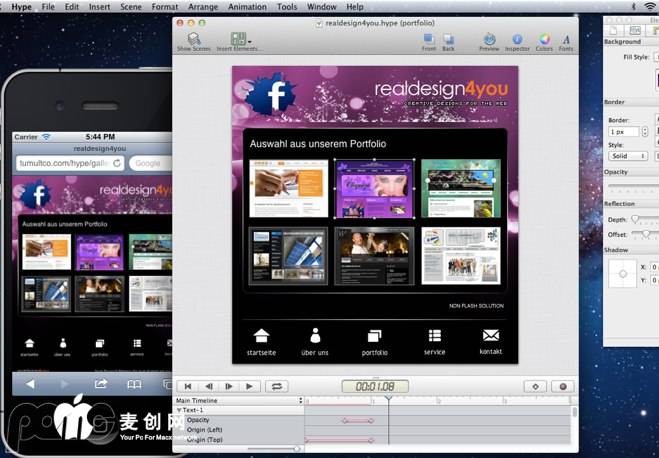Viewport: 659px width, 458px height.
Task: Click the Send to Back icon
Action: [x=448, y=39]
